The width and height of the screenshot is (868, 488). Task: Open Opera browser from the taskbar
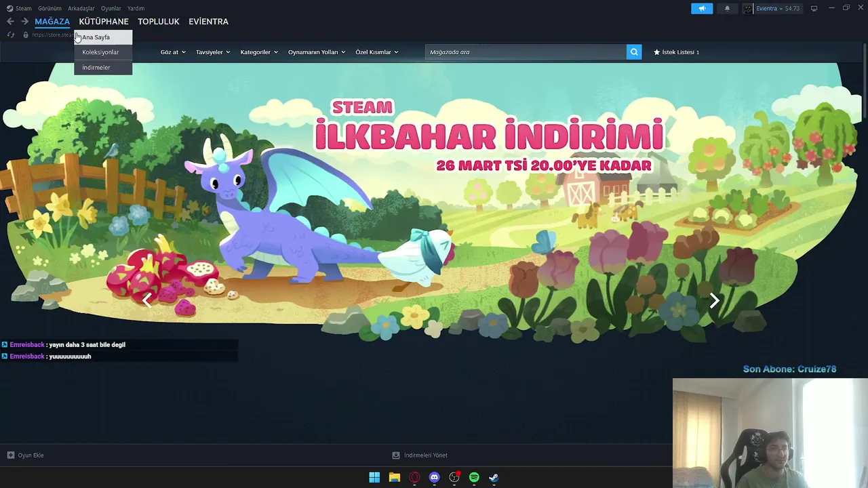click(x=414, y=477)
